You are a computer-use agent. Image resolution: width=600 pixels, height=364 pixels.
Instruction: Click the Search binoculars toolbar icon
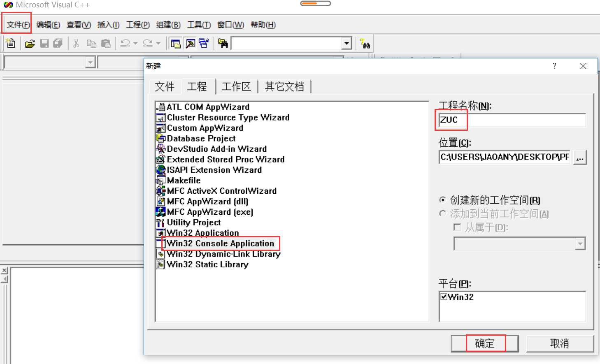point(365,43)
